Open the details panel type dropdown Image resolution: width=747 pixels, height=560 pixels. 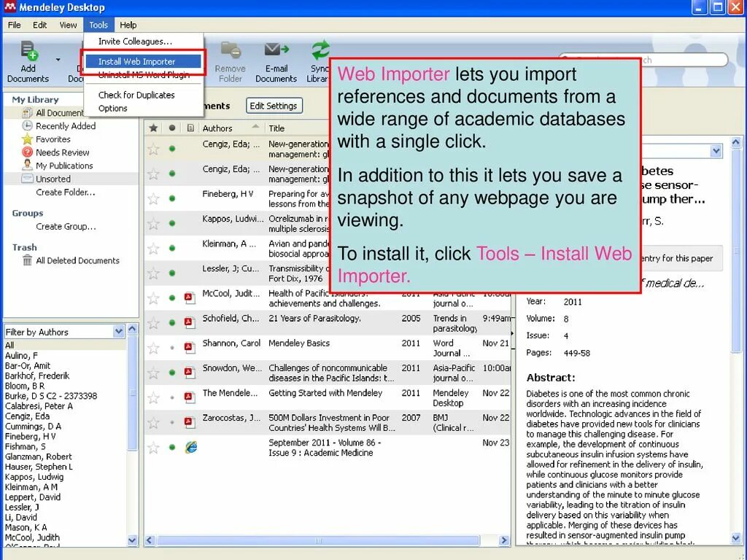pyautogui.click(x=716, y=151)
